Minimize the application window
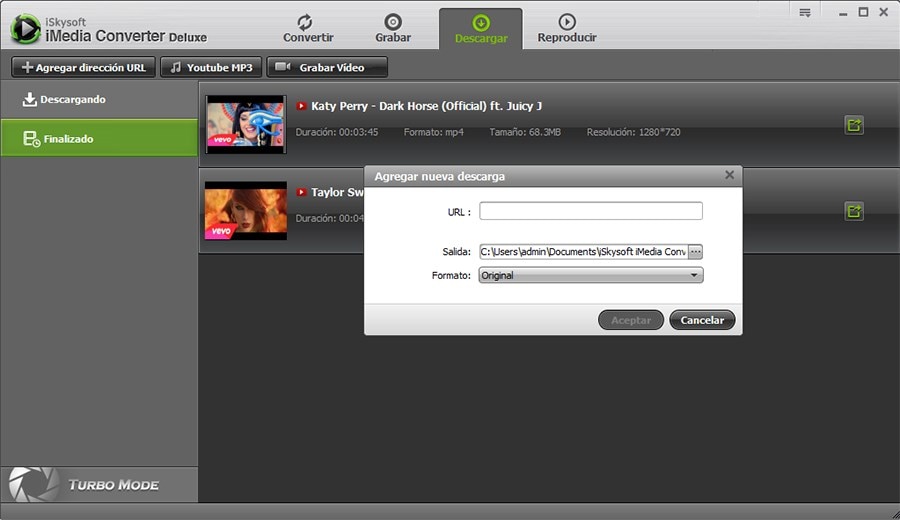The width and height of the screenshot is (900, 520). [843, 13]
